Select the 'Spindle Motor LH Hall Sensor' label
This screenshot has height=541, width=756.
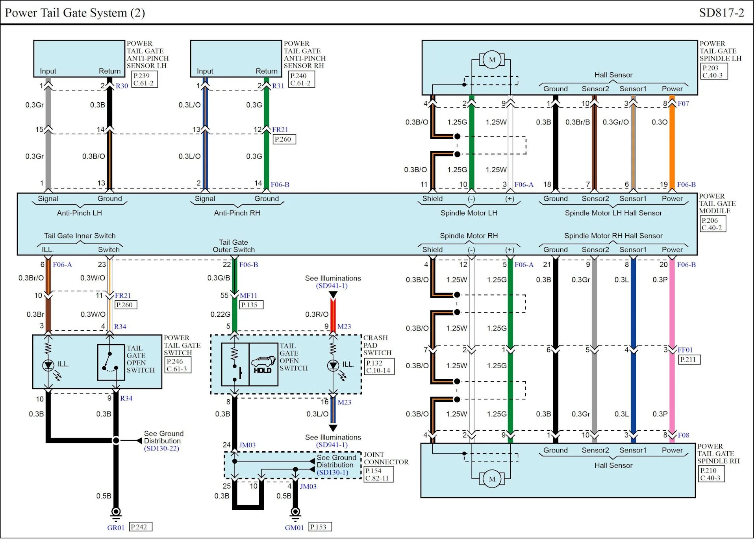(613, 213)
